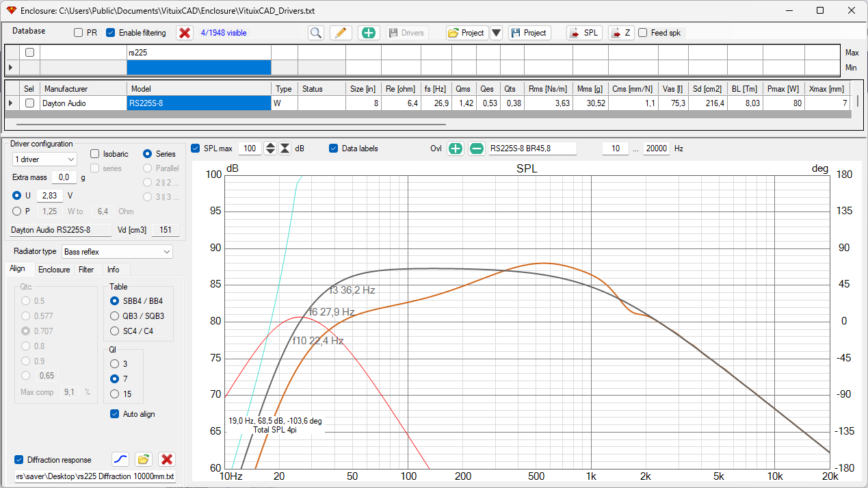The height and width of the screenshot is (488, 868).
Task: Open the Radiator type Bass reflex dropdown
Action: point(117,252)
